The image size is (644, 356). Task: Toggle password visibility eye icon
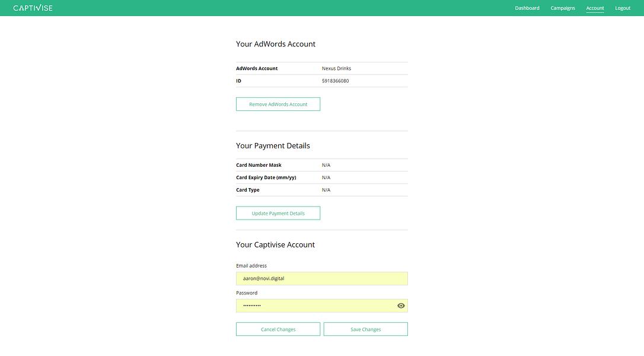[x=401, y=306]
